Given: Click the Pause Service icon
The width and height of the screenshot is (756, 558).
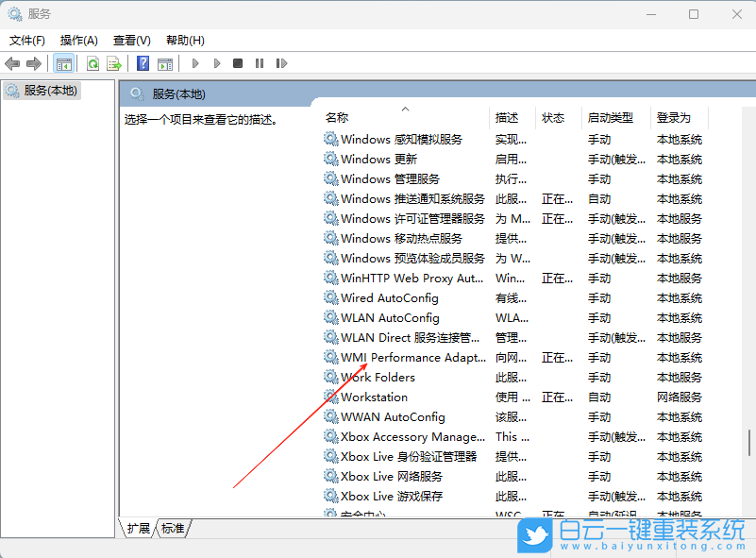Looking at the screenshot, I should pyautogui.click(x=260, y=63).
